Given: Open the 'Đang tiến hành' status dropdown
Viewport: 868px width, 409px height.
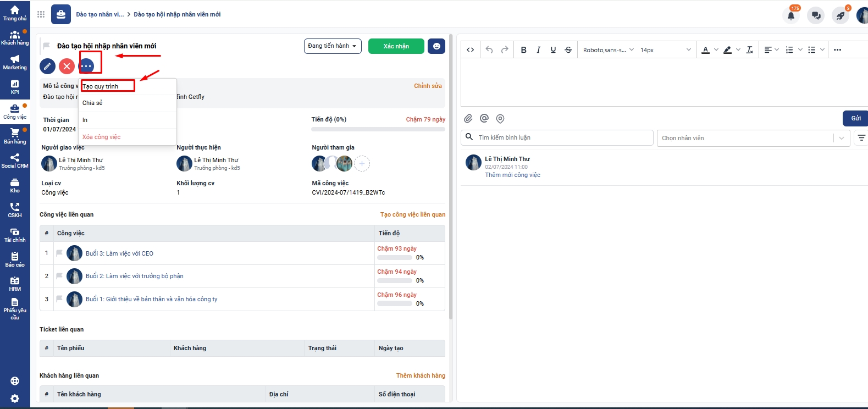Looking at the screenshot, I should 332,46.
